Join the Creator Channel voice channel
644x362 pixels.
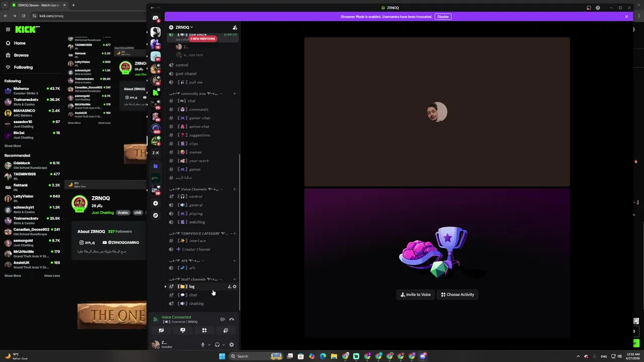[202, 249]
